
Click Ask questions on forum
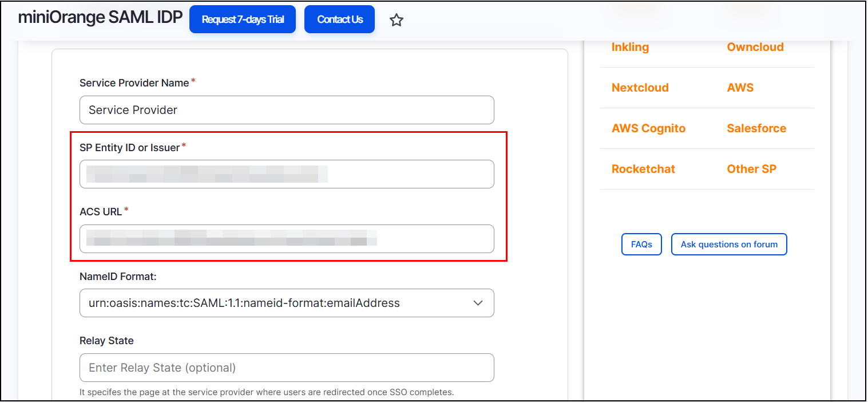[x=729, y=245]
